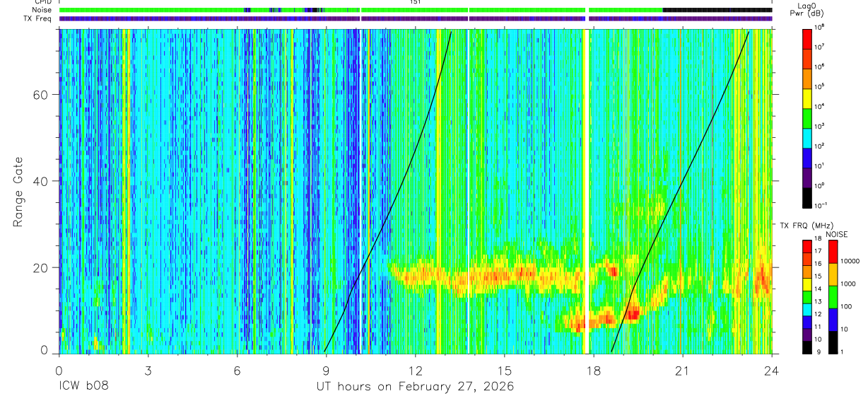The image size is (868, 401).
Task: Click the 'ICW b08' radar beam label
Action: 83,387
